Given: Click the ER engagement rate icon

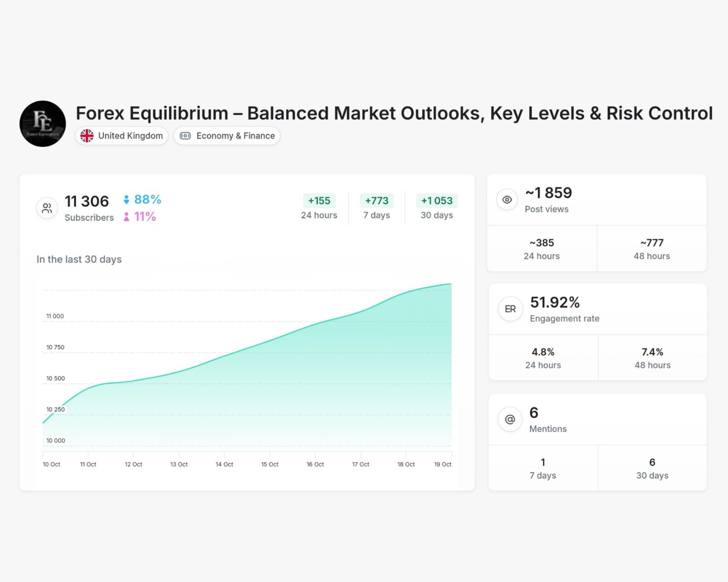Looking at the screenshot, I should (510, 309).
